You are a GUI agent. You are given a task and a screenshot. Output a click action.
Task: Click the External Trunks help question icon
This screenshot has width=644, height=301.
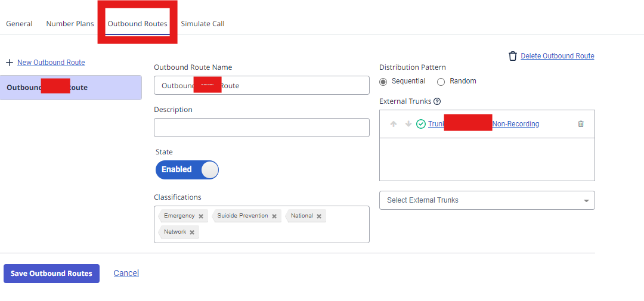point(437,101)
